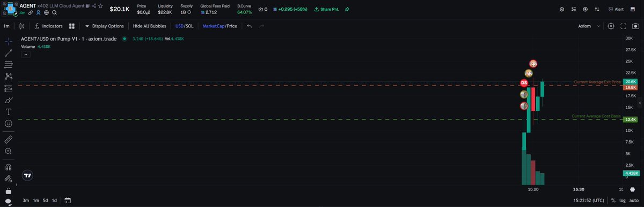Toggle stay in drawing mode
The width and height of the screenshot is (644, 207).
click(x=9, y=179)
